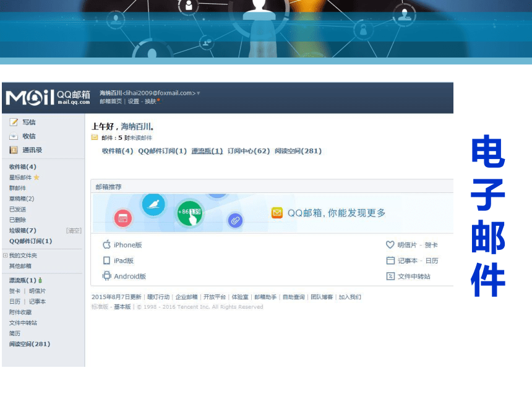This screenshot has height=399, width=532.
Task: Open 简历 in the sidebar
Action: [x=15, y=333]
